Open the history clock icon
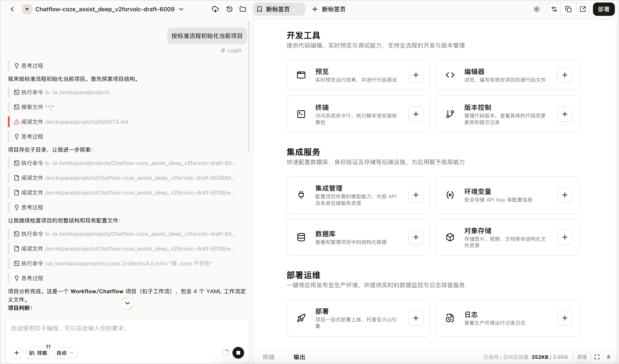 coord(230,9)
